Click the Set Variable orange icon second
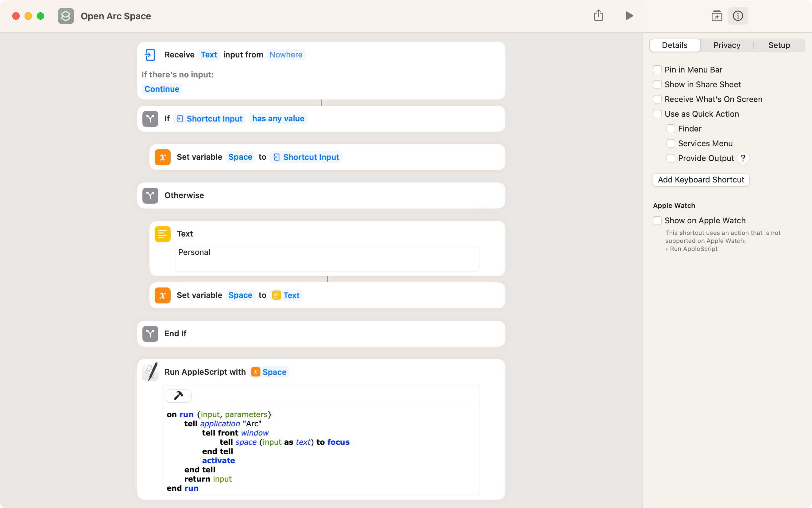The image size is (812, 508). pos(163,295)
